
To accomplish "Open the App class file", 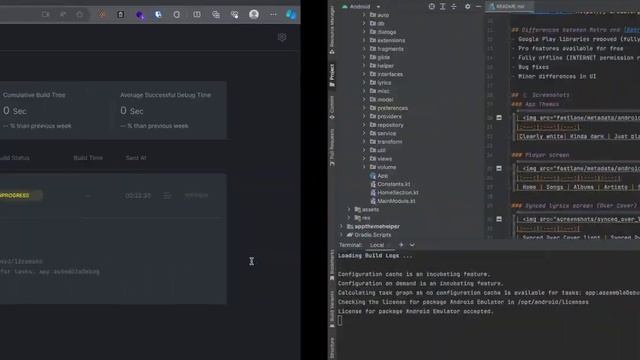I will point(379,176).
